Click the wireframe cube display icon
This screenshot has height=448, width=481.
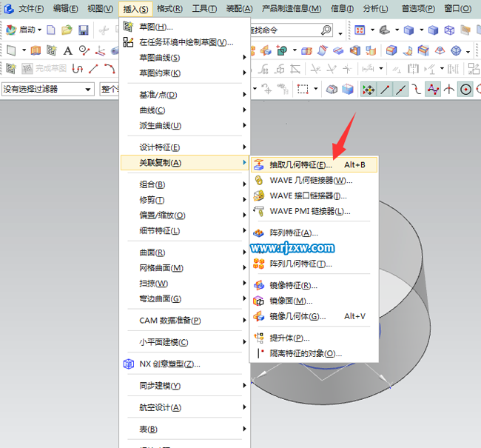[449, 30]
